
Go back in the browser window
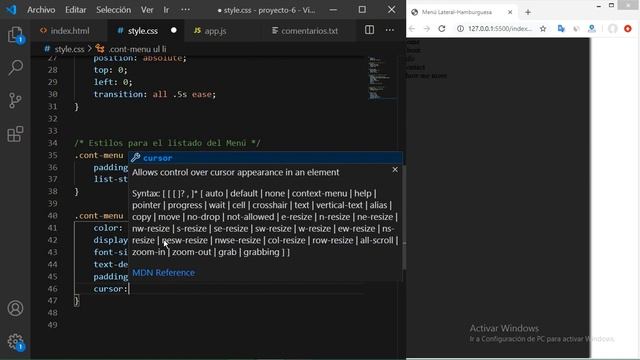(412, 29)
